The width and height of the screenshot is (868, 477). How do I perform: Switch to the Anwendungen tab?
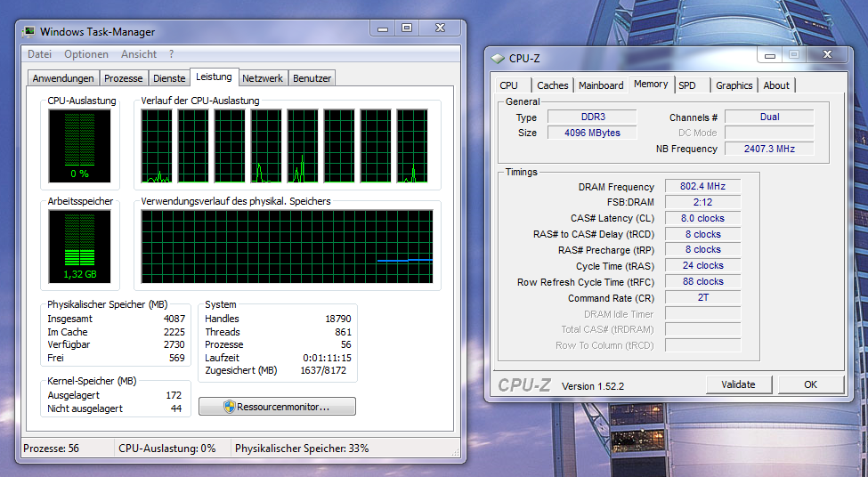click(x=63, y=78)
